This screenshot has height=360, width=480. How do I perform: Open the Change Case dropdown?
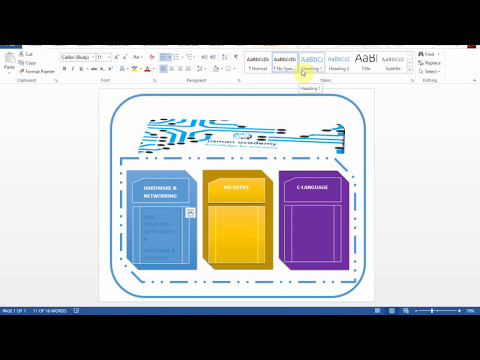pyautogui.click(x=137, y=57)
